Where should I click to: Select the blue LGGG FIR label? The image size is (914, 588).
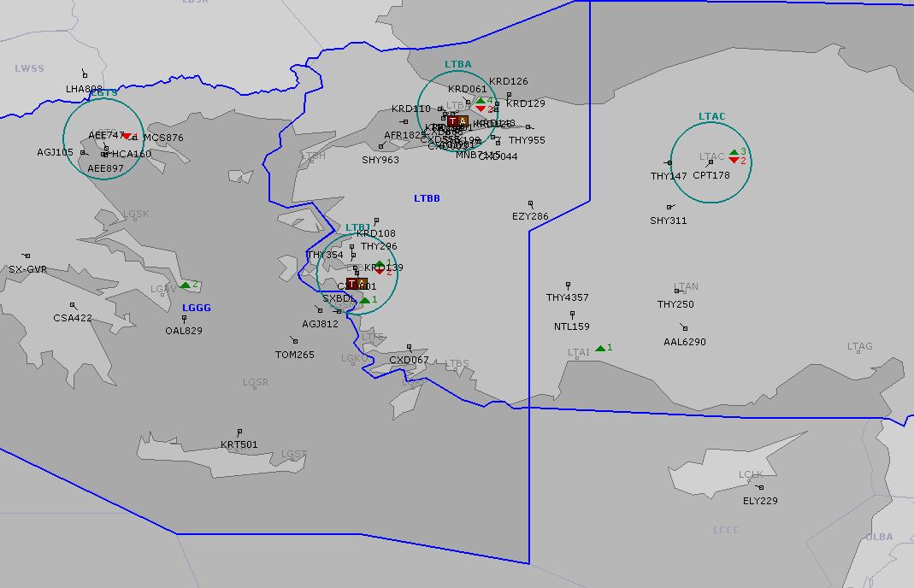pos(197,308)
